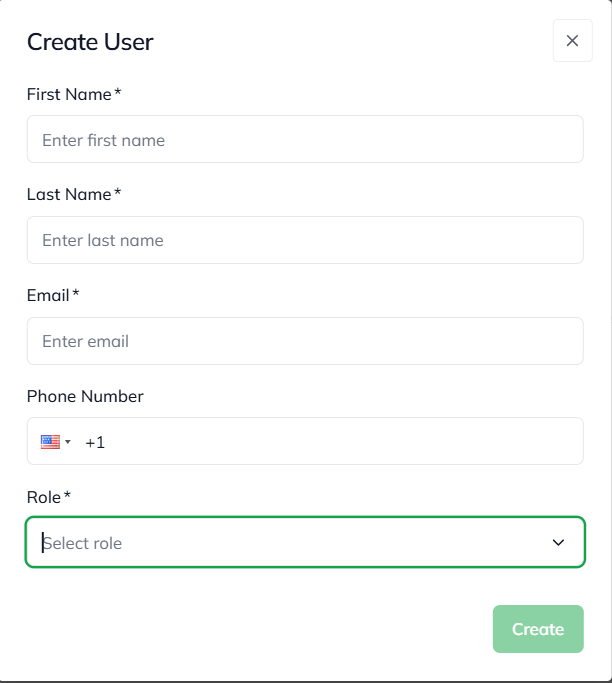612x683 pixels.
Task: Click the required asterisk next to Email
Action: coord(76,294)
